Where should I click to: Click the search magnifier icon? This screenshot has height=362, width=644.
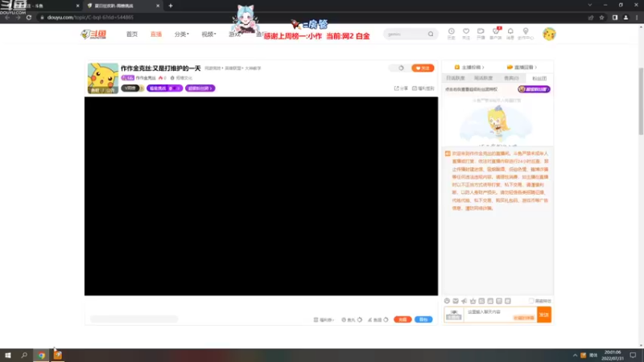click(431, 34)
